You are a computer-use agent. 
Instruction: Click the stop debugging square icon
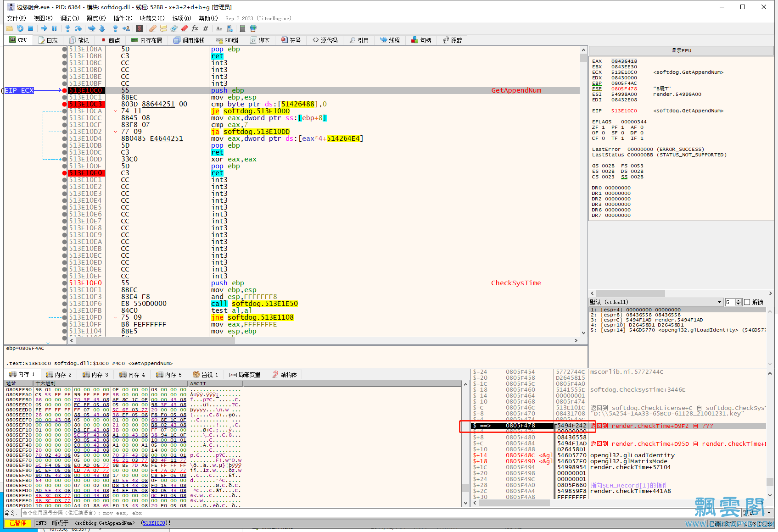(x=31, y=28)
